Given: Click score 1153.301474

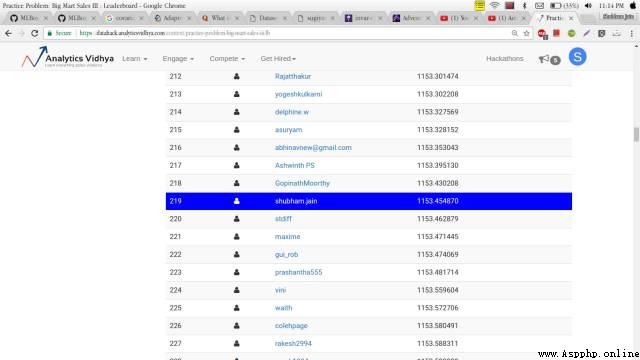Looking at the screenshot, I should point(438,76).
